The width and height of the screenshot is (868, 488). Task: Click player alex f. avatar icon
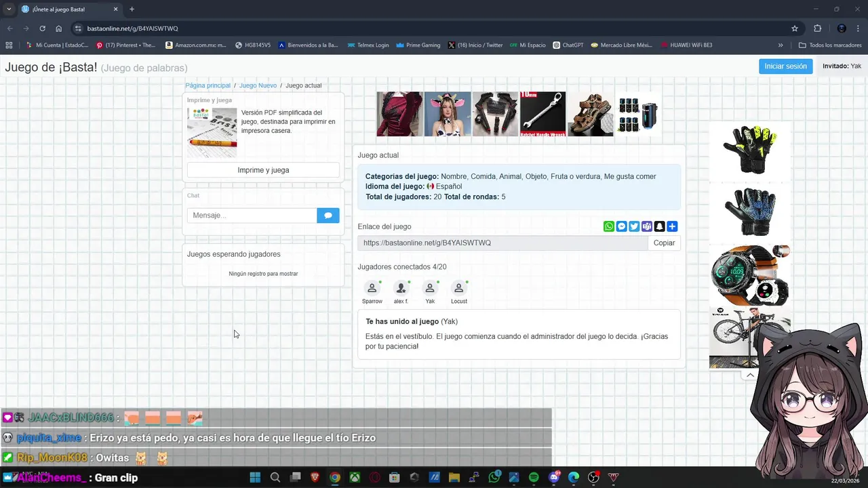[x=401, y=288]
